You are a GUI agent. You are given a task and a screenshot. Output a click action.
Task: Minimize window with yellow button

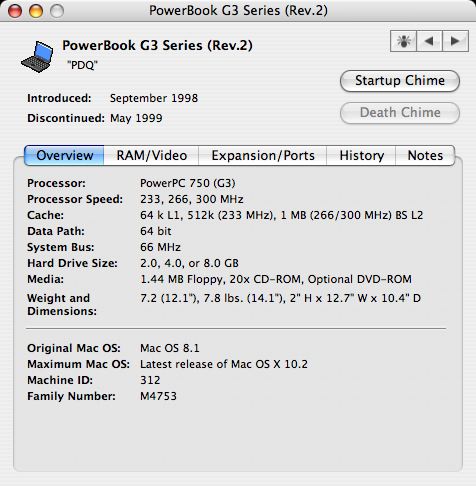click(36, 11)
